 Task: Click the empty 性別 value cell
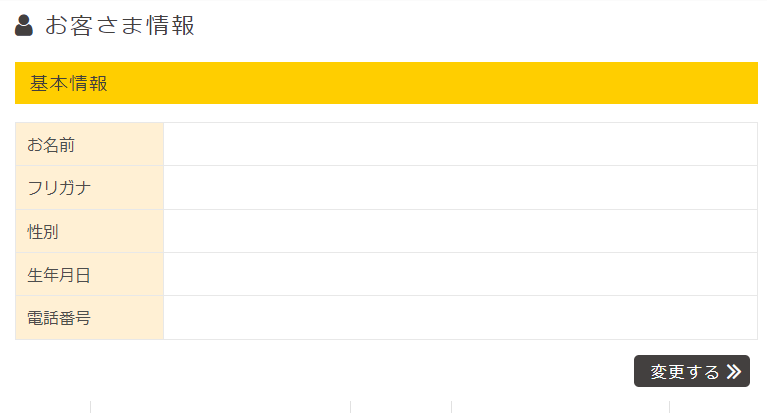460,232
